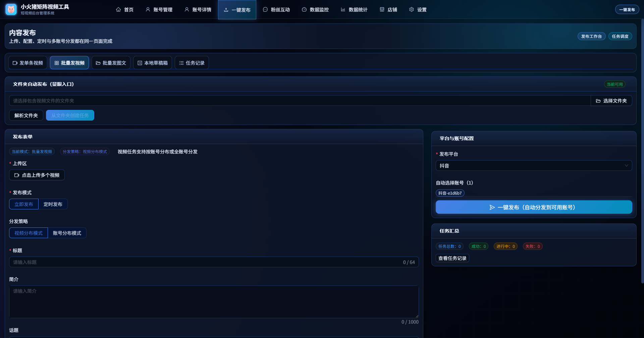Open data monitoring gauge icon
Screen dimensions: 644x338
click(x=304, y=10)
